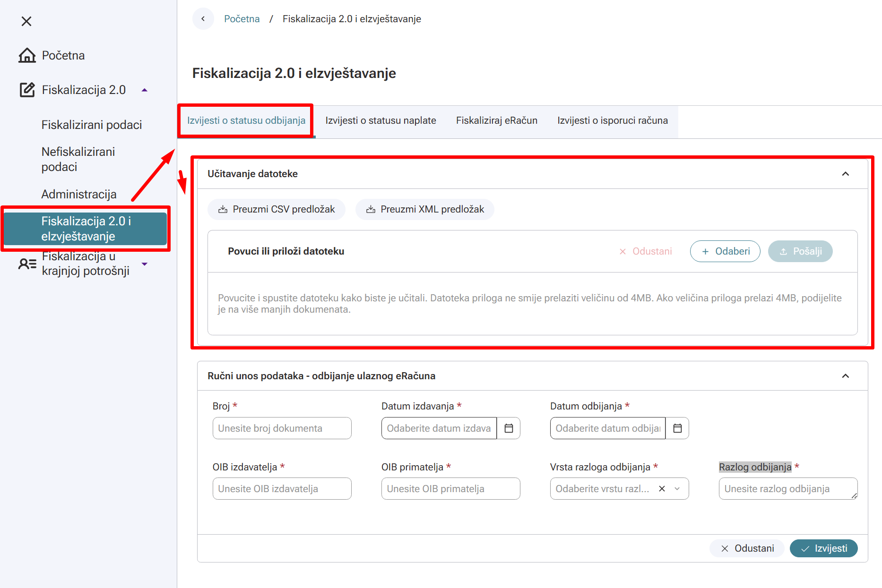Click the person icon for Fiskalizacija u krajnjoj potrošnji
The width and height of the screenshot is (882, 588).
[x=27, y=264]
